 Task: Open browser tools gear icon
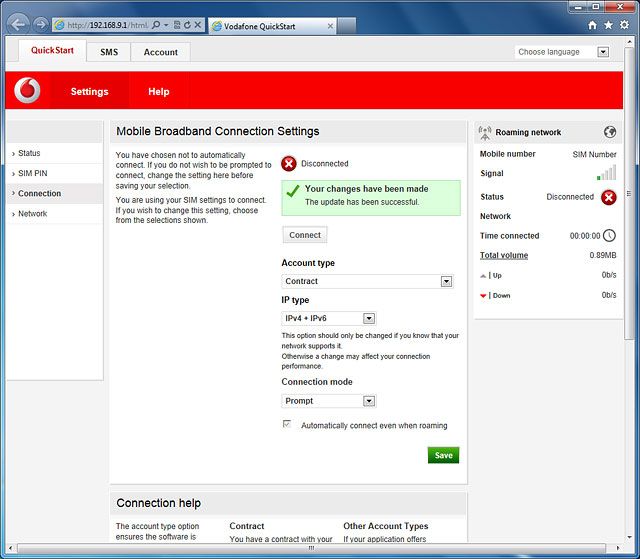pyautogui.click(x=624, y=24)
